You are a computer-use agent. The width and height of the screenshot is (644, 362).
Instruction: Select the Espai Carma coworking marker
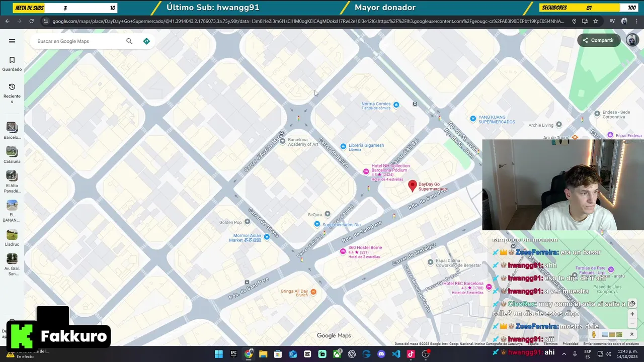(x=430, y=262)
